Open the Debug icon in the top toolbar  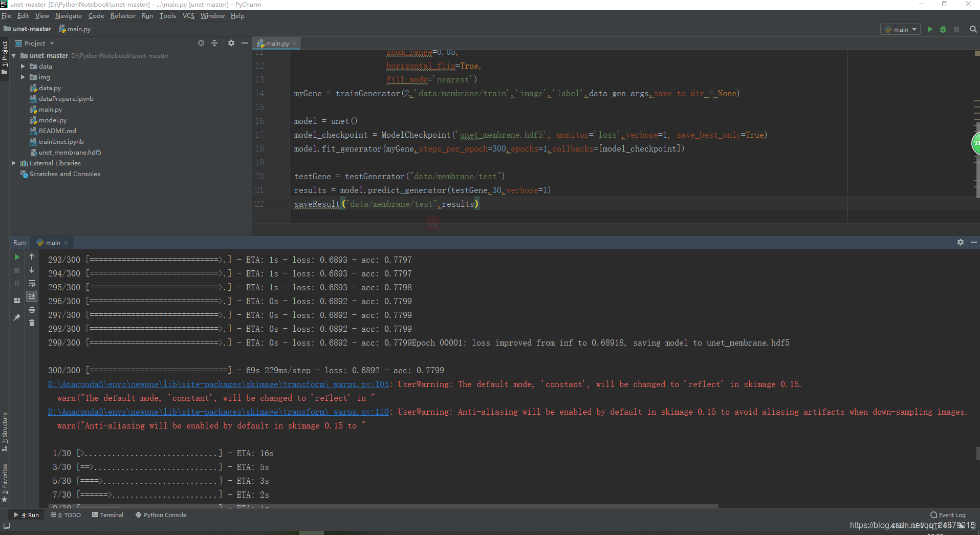point(943,29)
